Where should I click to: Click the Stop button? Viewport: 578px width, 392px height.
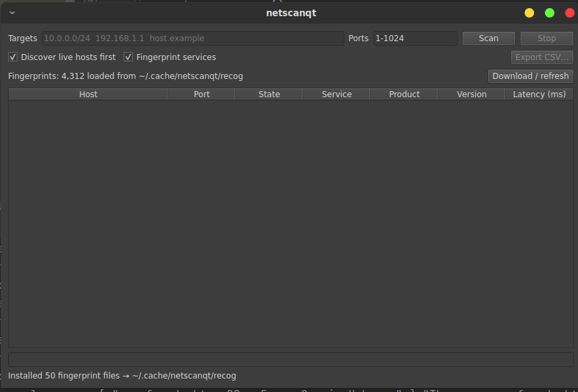(546, 38)
